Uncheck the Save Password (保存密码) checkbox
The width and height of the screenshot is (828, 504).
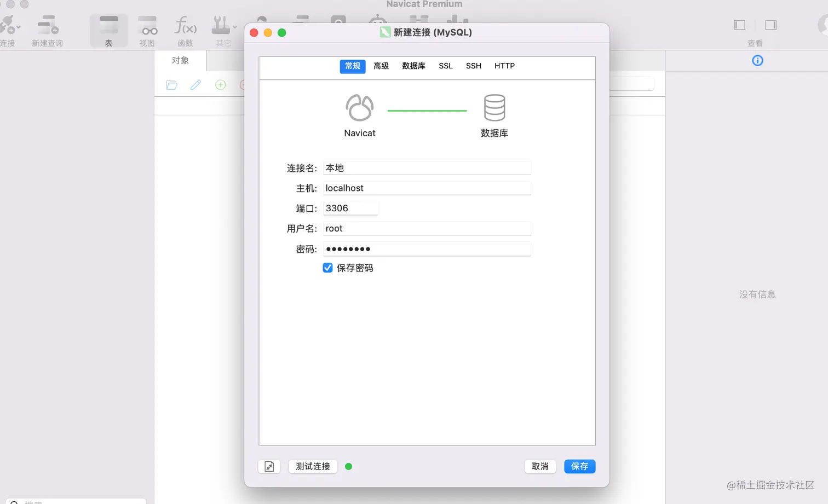328,268
